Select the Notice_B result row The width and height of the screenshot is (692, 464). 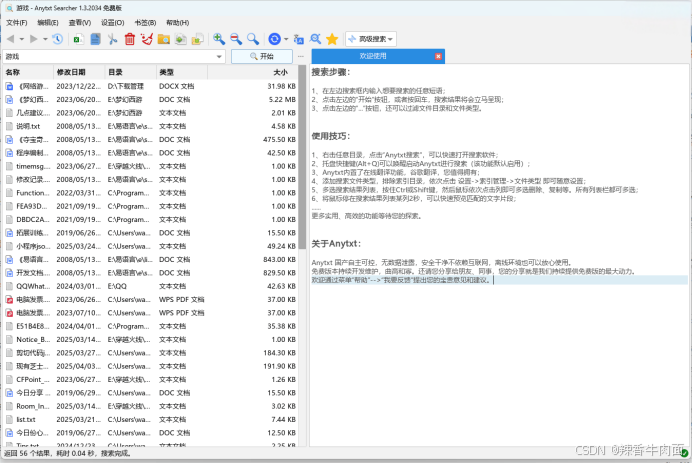click(x=150, y=340)
